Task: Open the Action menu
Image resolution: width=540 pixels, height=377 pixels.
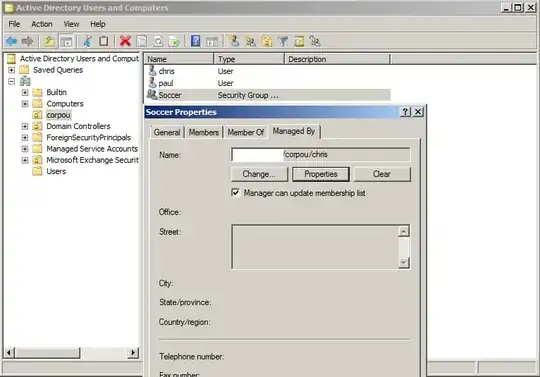Action: [42, 24]
